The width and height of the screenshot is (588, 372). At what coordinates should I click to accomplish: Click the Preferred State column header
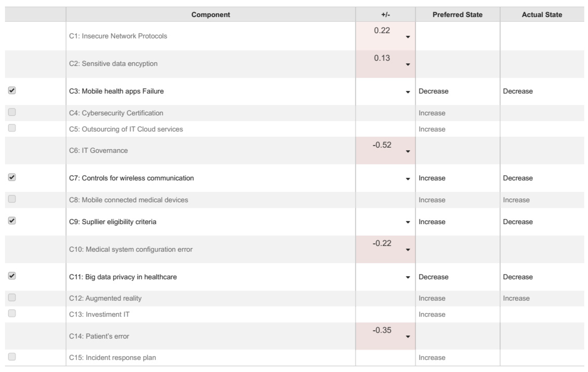(457, 15)
